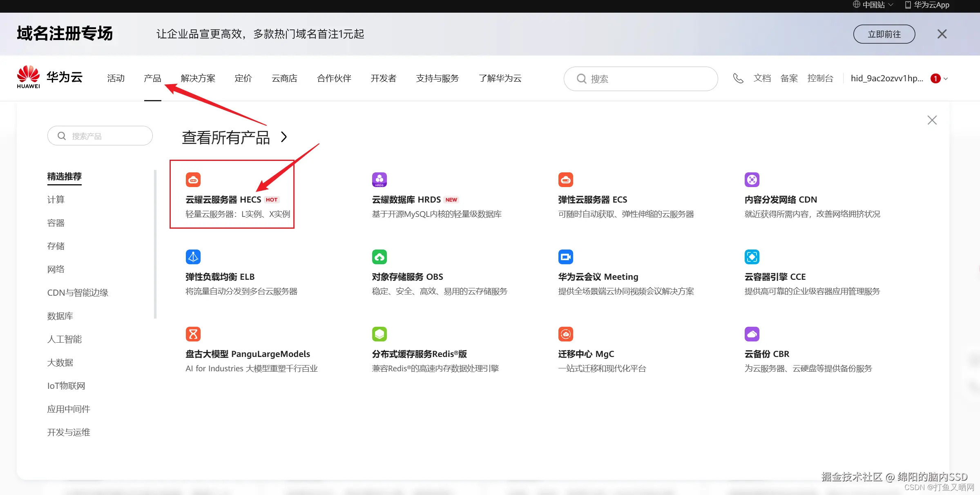Click the CDN content delivery icon
This screenshot has width=980, height=495.
click(x=752, y=180)
